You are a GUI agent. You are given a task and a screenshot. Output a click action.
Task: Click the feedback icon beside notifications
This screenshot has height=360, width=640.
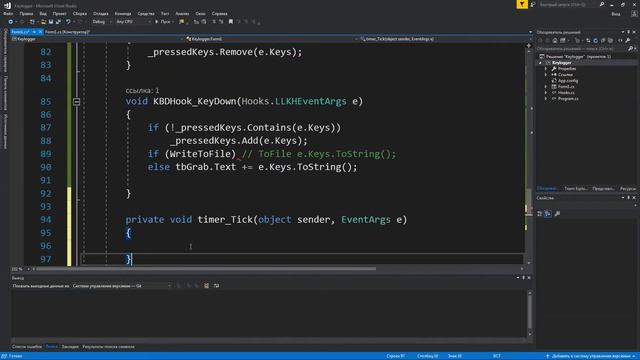point(533,4)
